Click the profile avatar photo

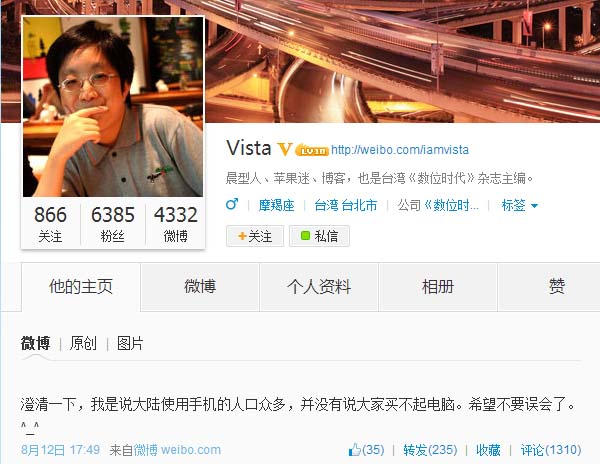(113, 107)
